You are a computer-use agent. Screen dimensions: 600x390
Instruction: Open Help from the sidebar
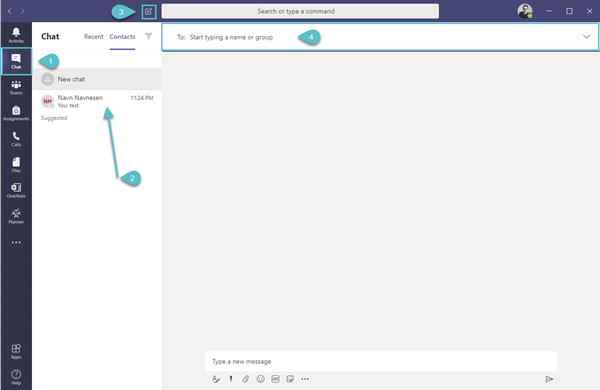[x=16, y=377]
